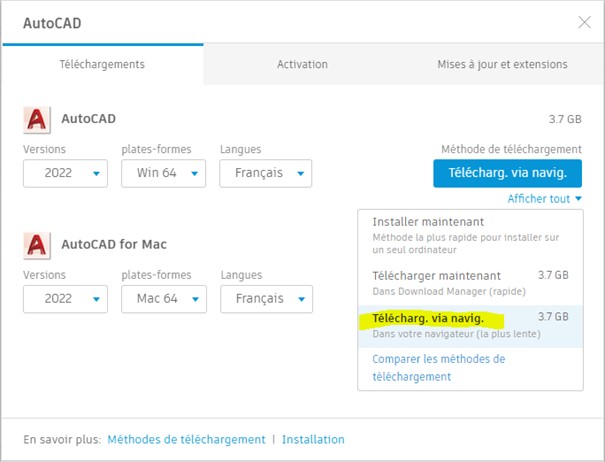The width and height of the screenshot is (605, 462).
Task: Choose Télécharger maintenant method
Action: click(x=470, y=283)
